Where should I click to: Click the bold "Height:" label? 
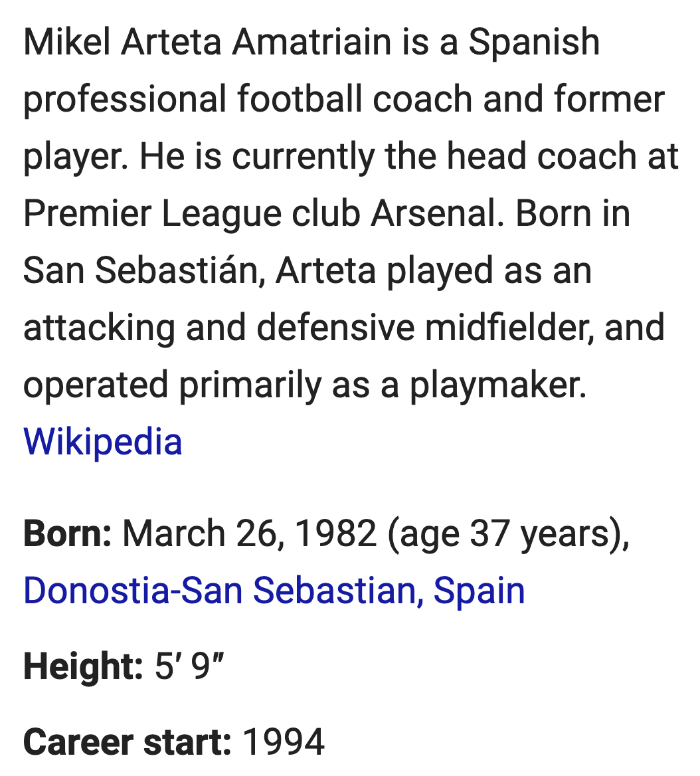pyautogui.click(x=83, y=666)
